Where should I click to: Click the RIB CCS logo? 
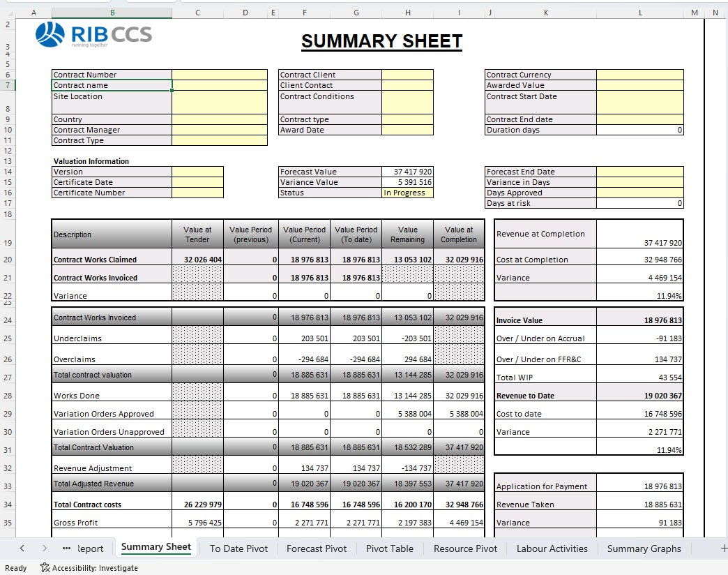[x=93, y=35]
